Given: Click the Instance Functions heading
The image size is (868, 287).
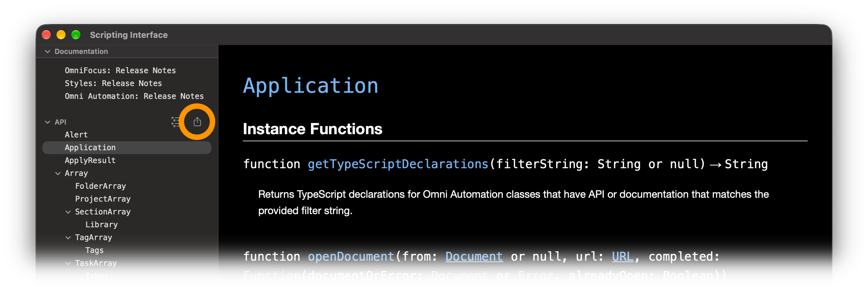Looking at the screenshot, I should click(x=312, y=129).
